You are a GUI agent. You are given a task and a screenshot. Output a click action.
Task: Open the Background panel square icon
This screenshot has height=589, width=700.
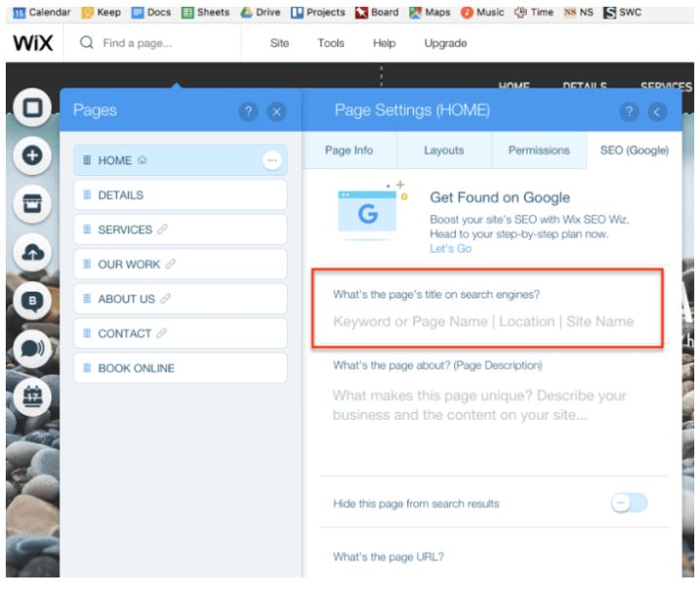[x=33, y=108]
